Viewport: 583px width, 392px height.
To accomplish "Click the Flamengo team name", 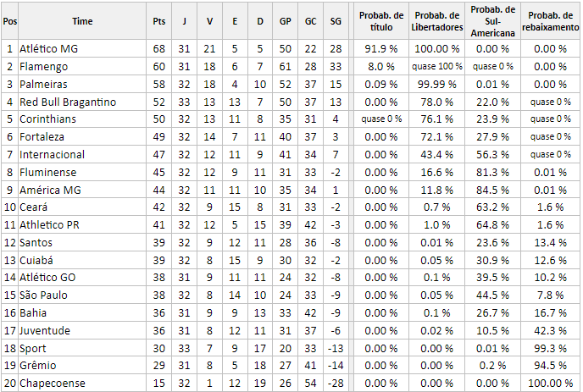I will (43, 67).
